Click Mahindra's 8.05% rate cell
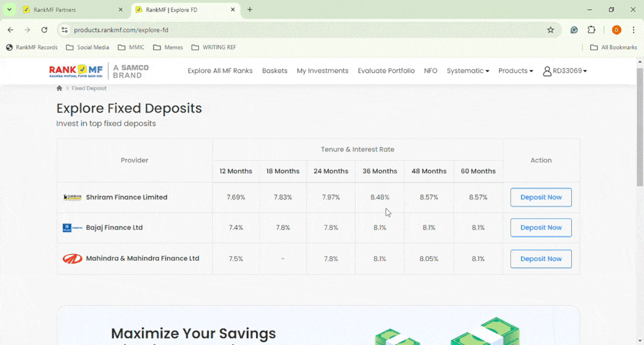 [429, 259]
